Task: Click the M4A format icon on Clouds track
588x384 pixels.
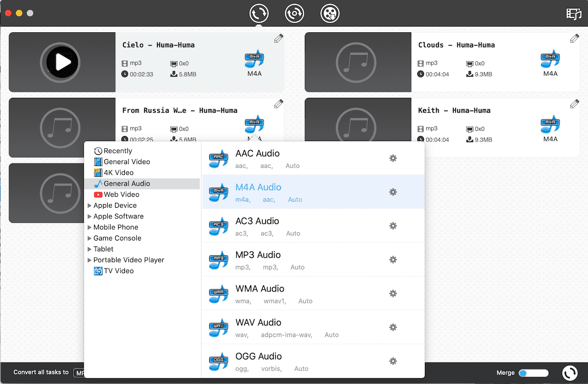Action: pos(550,60)
